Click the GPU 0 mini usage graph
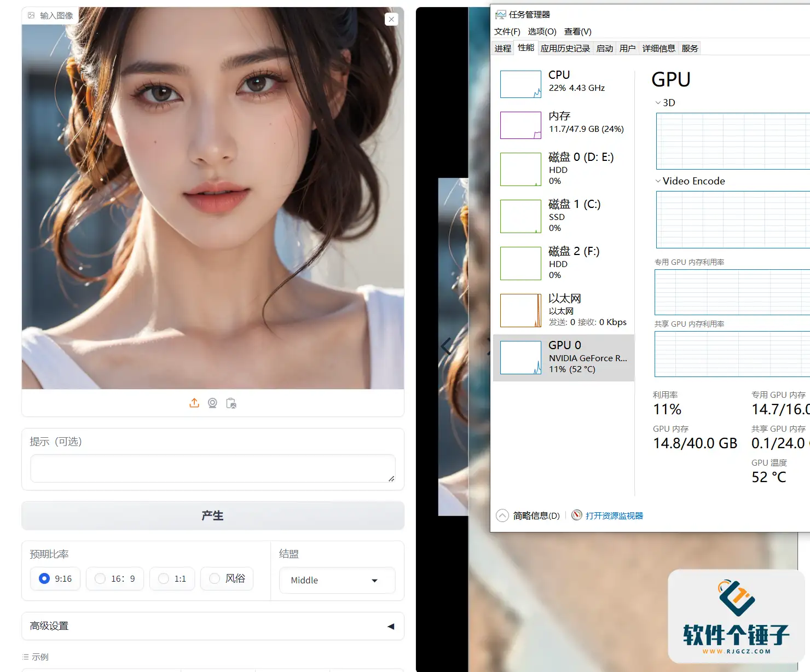Image resolution: width=810 pixels, height=672 pixels. [x=520, y=357]
